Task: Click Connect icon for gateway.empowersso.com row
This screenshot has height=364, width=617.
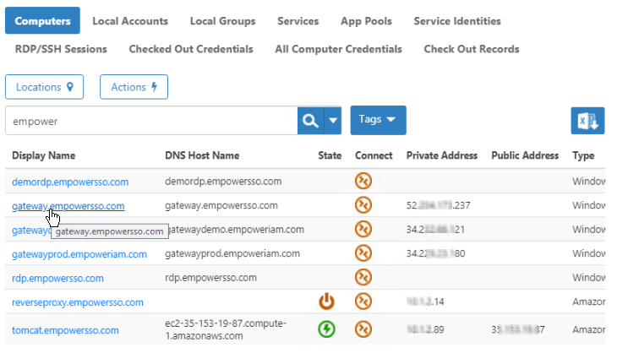Action: coord(363,205)
